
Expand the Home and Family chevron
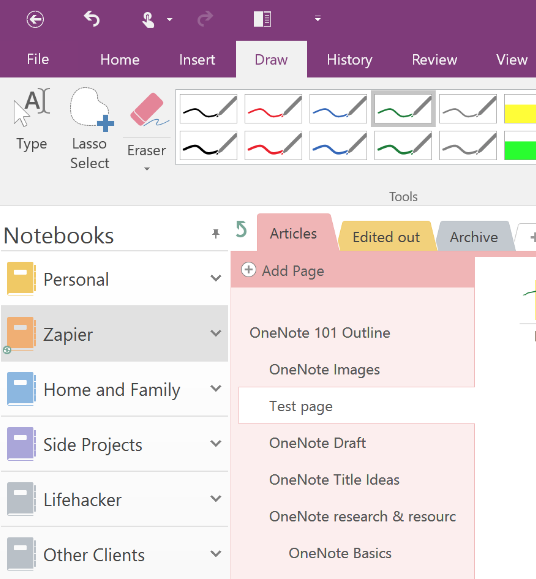pyautogui.click(x=216, y=388)
